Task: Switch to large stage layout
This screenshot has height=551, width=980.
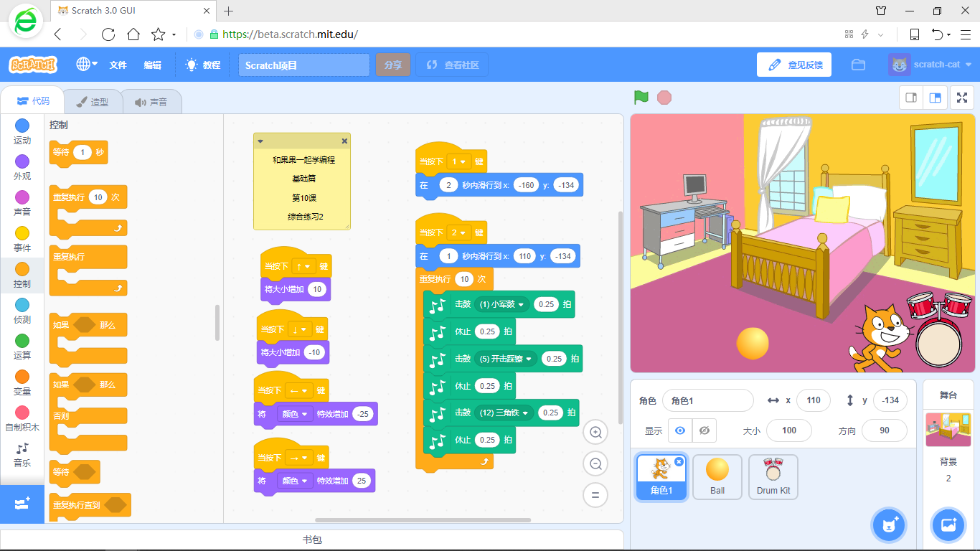Action: (x=935, y=98)
